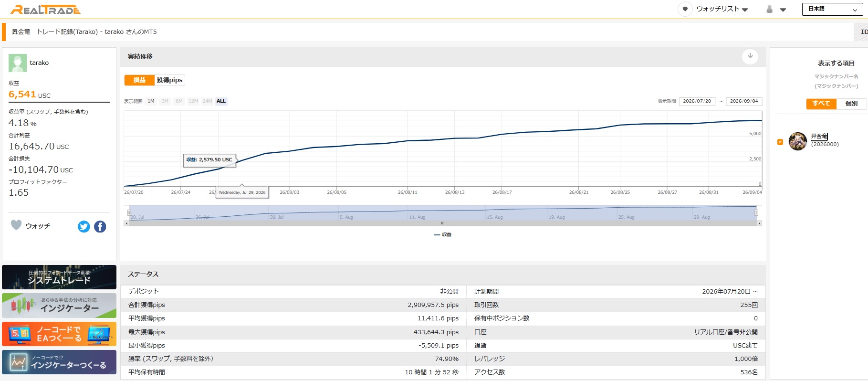Image resolution: width=868 pixels, height=381 pixels.
Task: Click the navigator scrollbar right arrow
Action: (760, 223)
